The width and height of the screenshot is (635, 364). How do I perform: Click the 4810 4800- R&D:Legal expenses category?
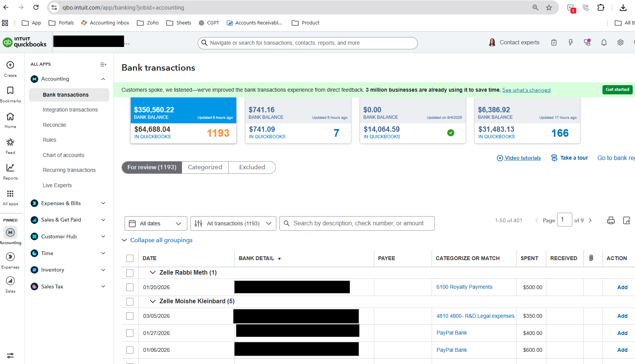click(476, 316)
